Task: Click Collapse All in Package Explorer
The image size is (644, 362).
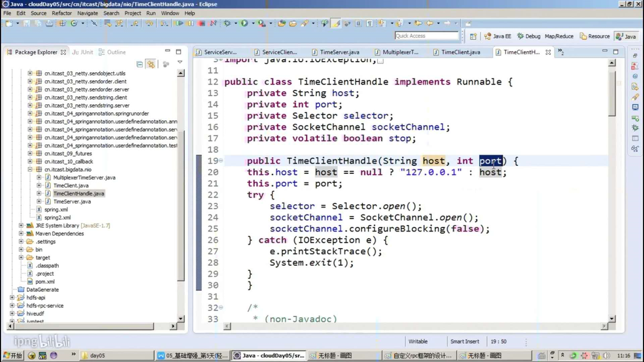Action: tap(140, 64)
